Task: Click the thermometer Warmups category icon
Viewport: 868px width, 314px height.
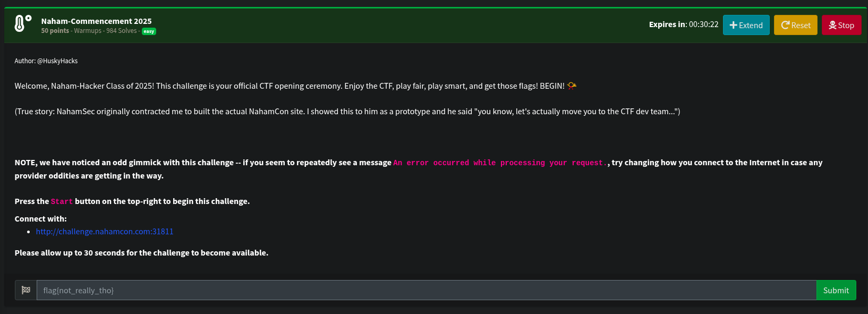Action: click(22, 23)
